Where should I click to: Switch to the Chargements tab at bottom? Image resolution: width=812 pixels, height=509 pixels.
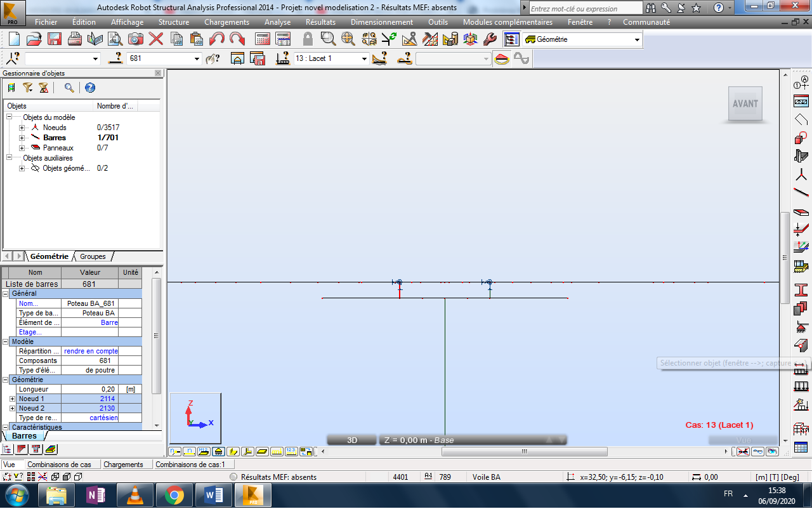[124, 465]
